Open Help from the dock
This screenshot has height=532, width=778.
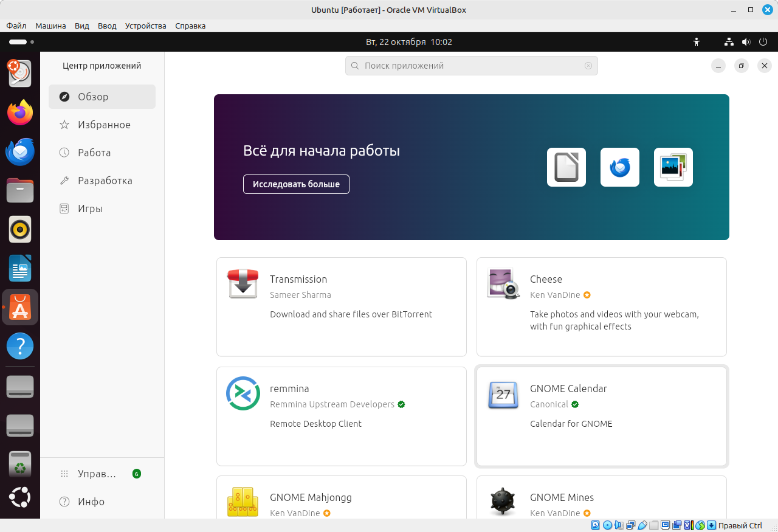20,346
